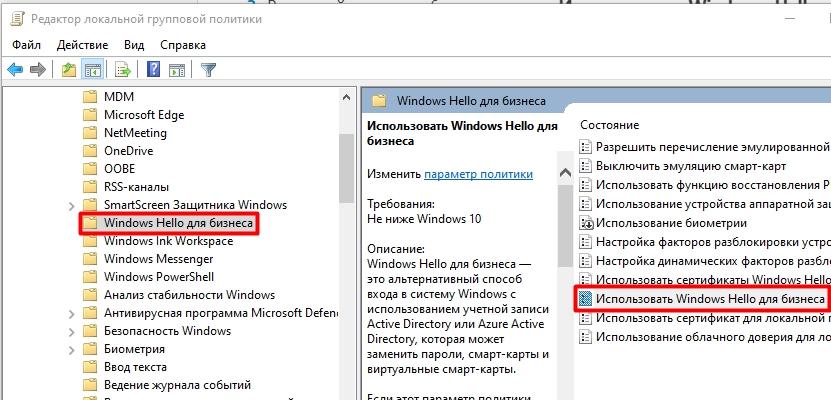Select the NetMeeting tree item
This screenshot has width=831, height=400.
135,133
